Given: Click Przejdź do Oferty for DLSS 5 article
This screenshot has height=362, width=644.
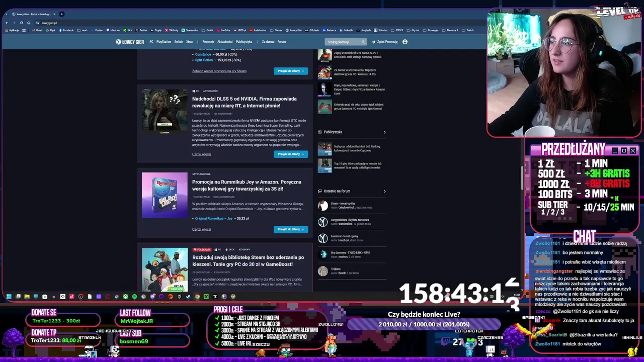Looking at the screenshot, I should pos(291,154).
